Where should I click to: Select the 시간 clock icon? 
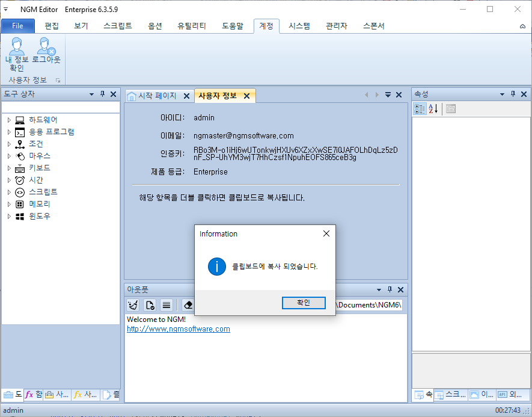coord(20,181)
